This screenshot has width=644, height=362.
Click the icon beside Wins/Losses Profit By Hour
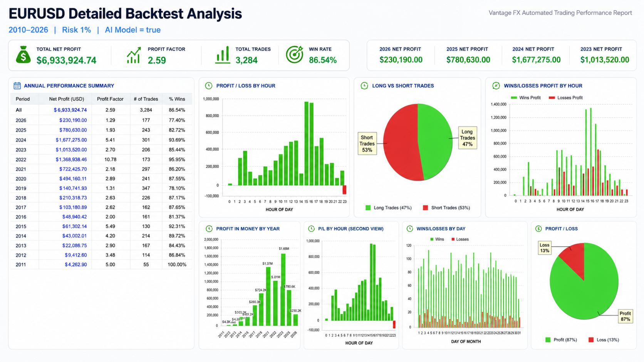click(x=496, y=86)
